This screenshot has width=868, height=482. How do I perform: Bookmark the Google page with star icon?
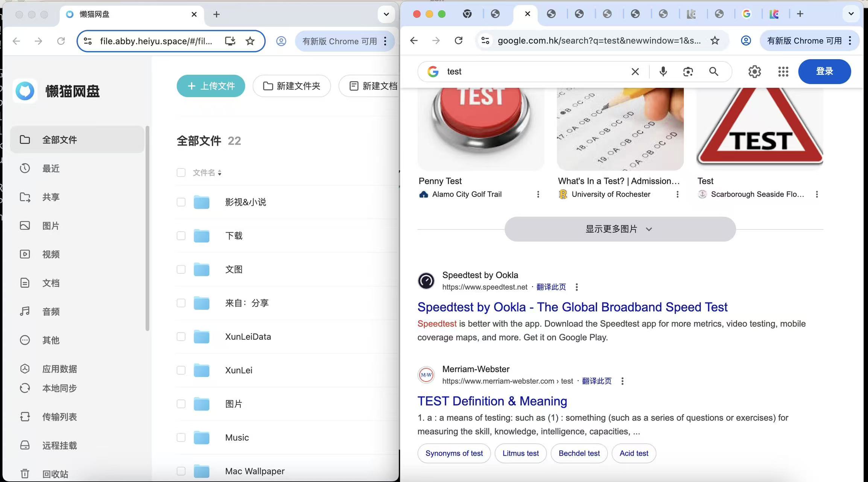tap(715, 41)
